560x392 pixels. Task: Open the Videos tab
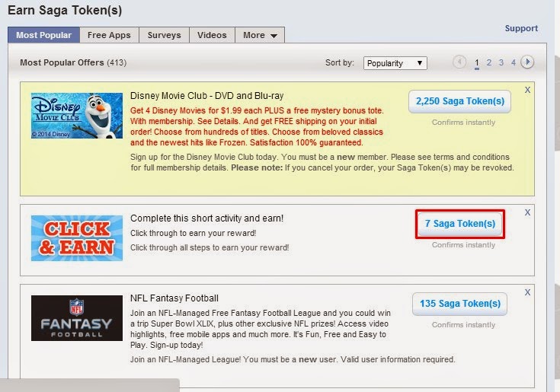point(212,35)
